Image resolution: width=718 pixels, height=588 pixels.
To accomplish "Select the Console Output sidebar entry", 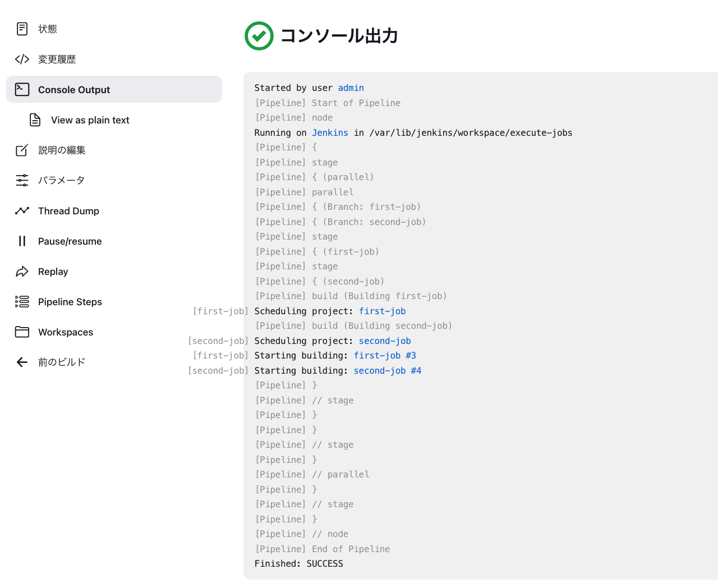I will coord(74,89).
